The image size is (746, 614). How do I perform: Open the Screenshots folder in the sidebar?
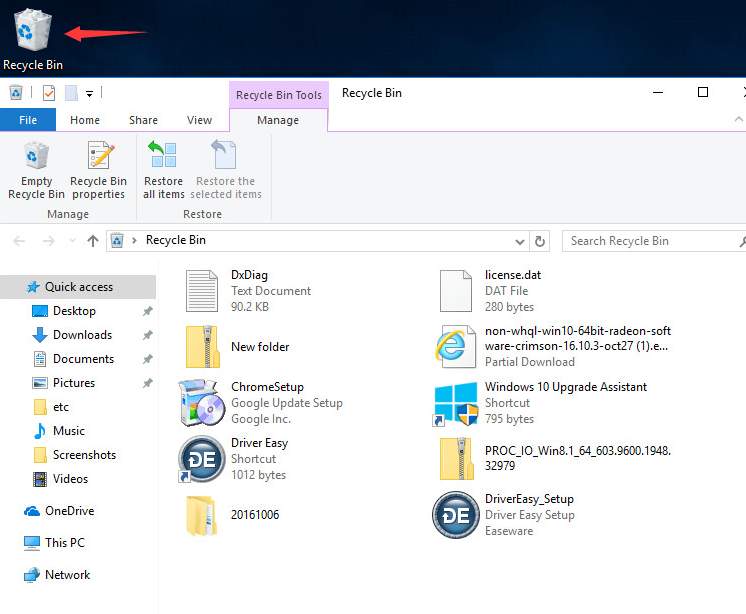[84, 455]
